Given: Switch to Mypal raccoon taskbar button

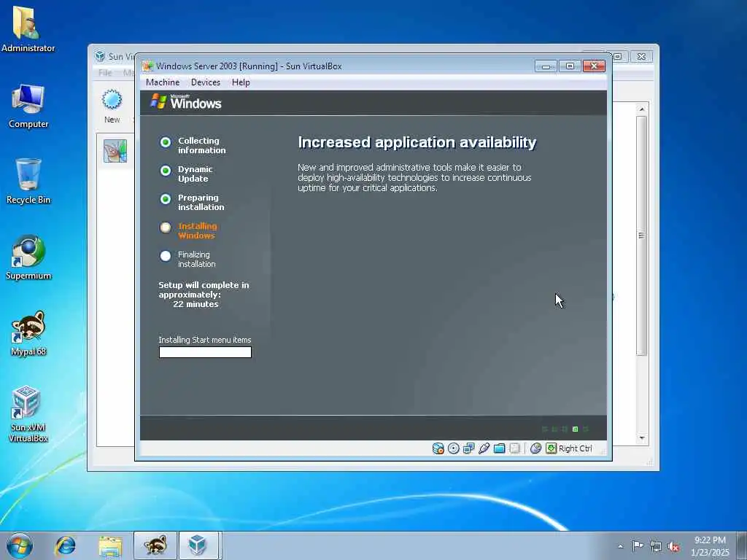Looking at the screenshot, I should coord(155,545).
